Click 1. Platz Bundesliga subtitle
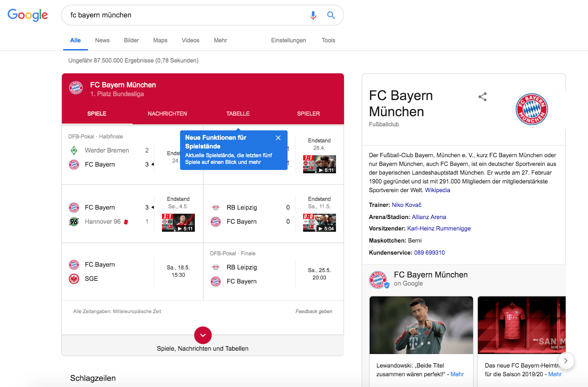 point(117,94)
